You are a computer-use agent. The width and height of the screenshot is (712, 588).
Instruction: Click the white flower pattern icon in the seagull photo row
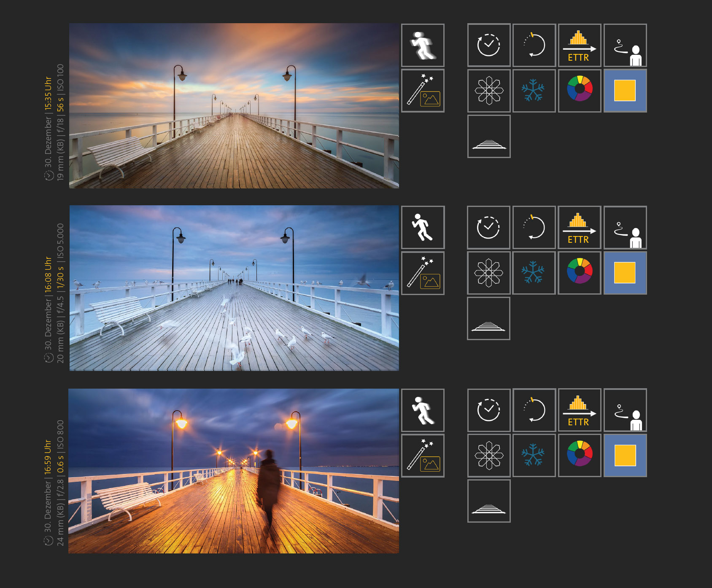[x=488, y=273]
